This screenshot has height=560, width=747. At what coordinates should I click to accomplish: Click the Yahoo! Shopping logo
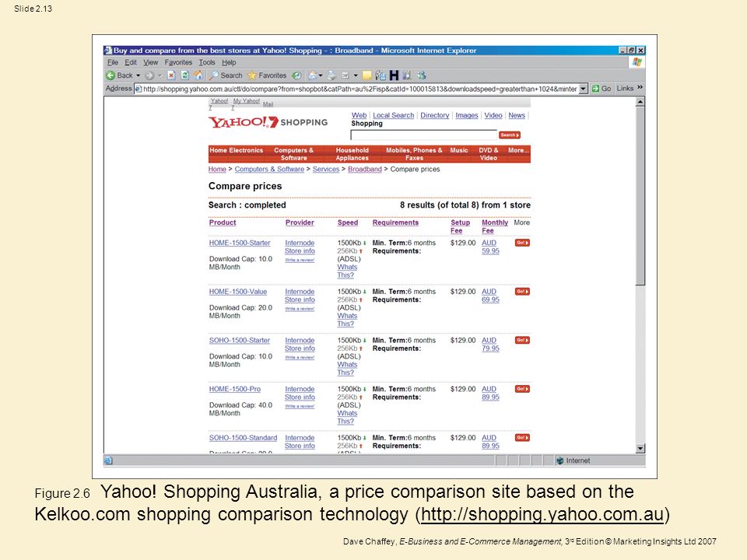[x=268, y=122]
